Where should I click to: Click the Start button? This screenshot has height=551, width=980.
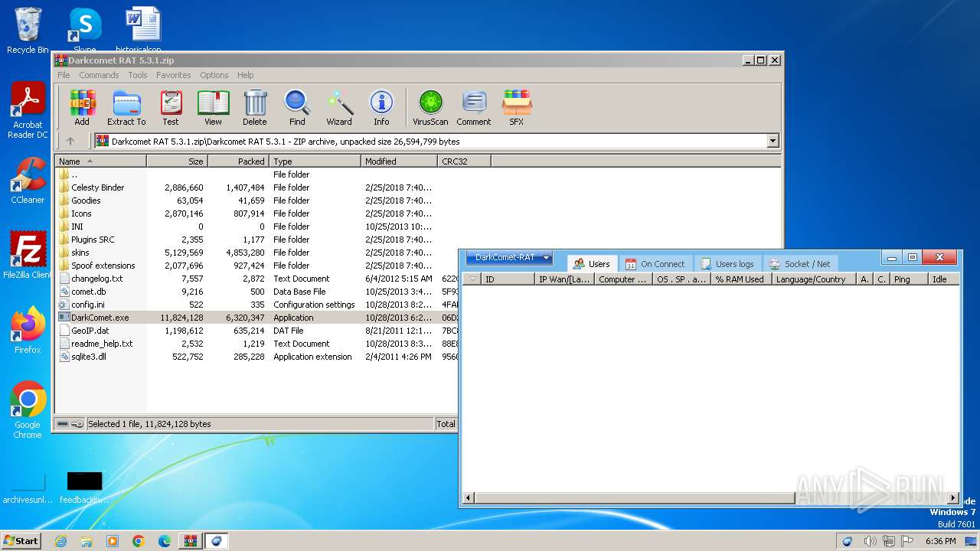click(21, 540)
